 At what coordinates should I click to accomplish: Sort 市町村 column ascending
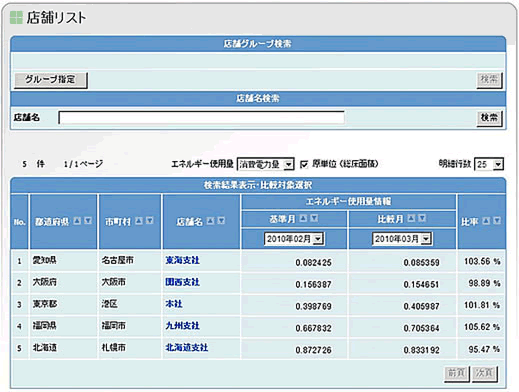click(139, 221)
